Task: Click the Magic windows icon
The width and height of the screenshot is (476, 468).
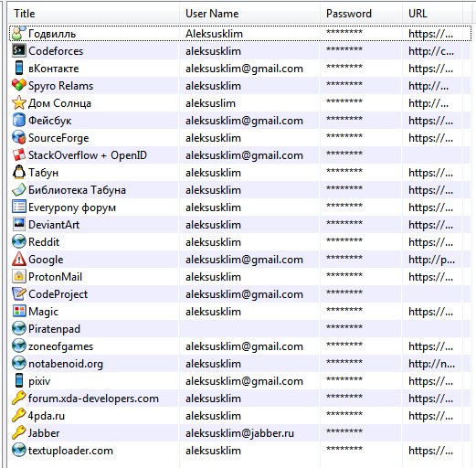Action: click(x=19, y=311)
